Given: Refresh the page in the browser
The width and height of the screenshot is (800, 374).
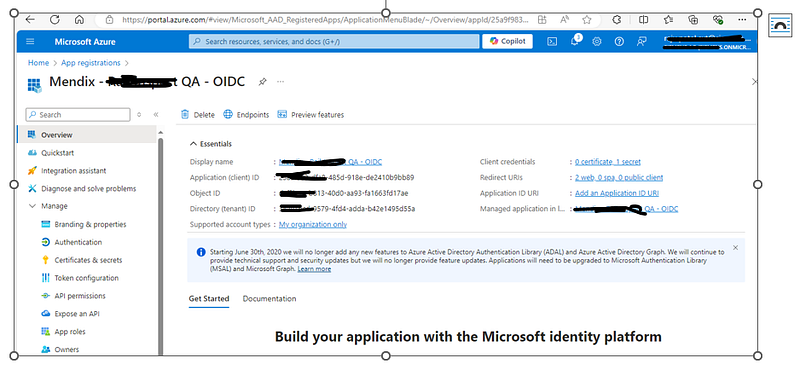Looking at the screenshot, I should click(x=55, y=20).
